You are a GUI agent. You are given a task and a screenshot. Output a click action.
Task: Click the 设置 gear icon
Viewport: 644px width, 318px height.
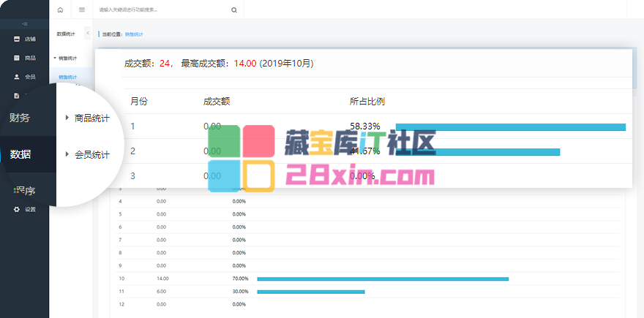[x=16, y=209]
